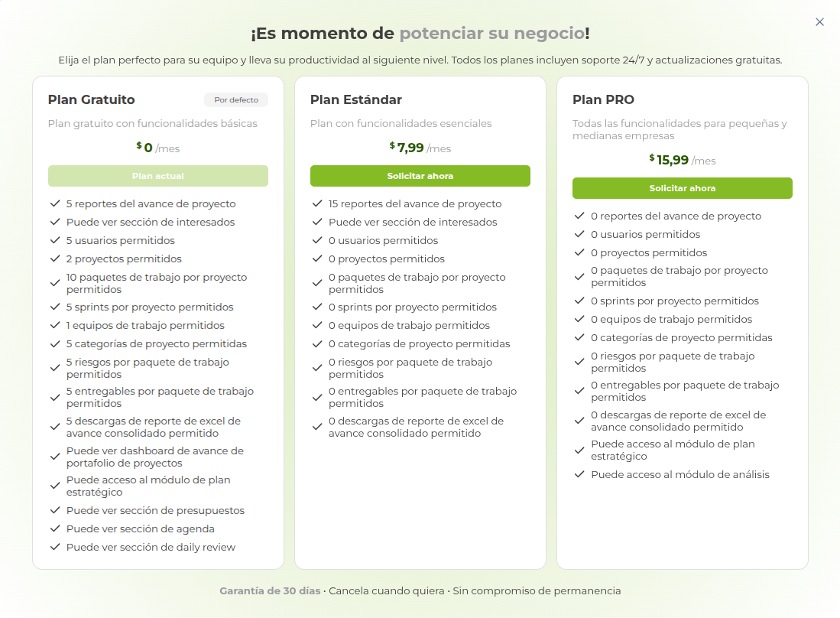This screenshot has height=618, width=840.
Task: Click the checkmark beside "15 reportes del avance de proyecto"
Action: click(316, 204)
